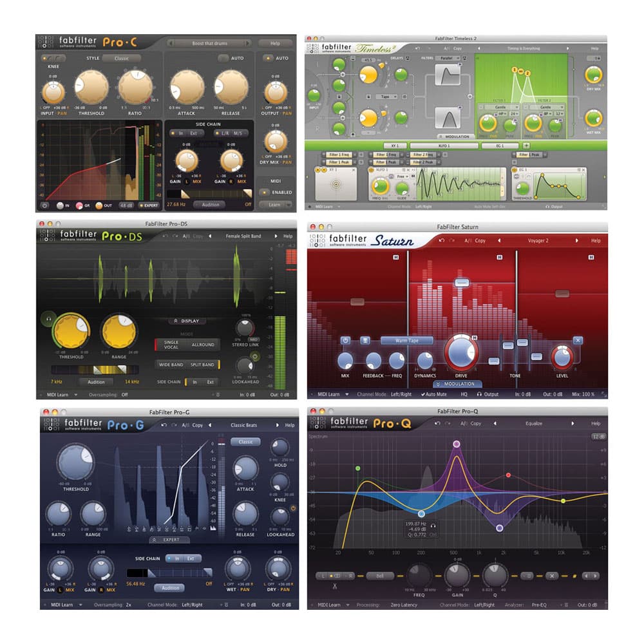This screenshot has height=644, width=644.
Task: Toggle the Pro-C IN level display
Action: pos(60,205)
